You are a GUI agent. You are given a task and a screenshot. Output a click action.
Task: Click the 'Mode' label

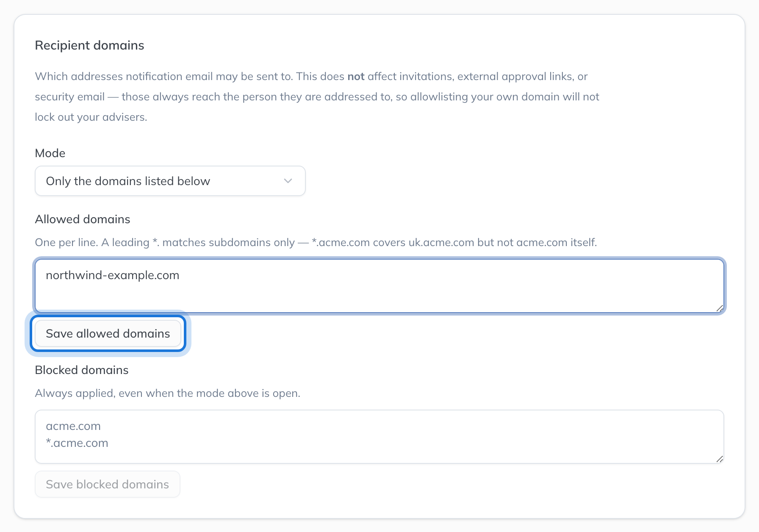50,153
